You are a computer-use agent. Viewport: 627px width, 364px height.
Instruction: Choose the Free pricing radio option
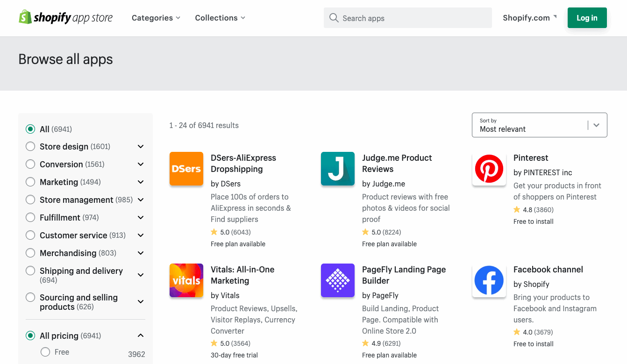pyautogui.click(x=45, y=352)
